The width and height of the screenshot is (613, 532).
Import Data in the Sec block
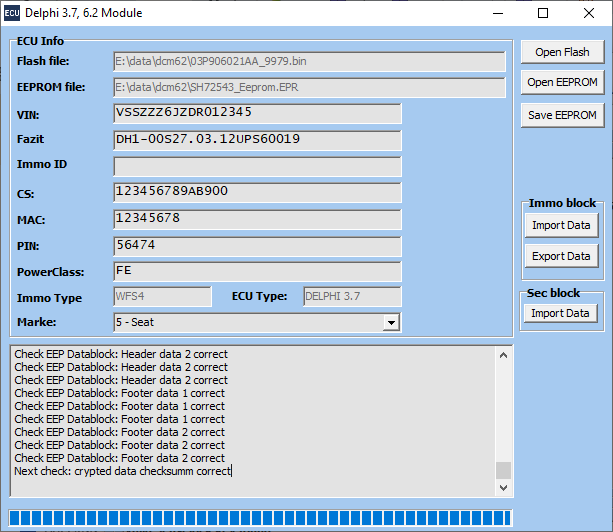pyautogui.click(x=561, y=313)
